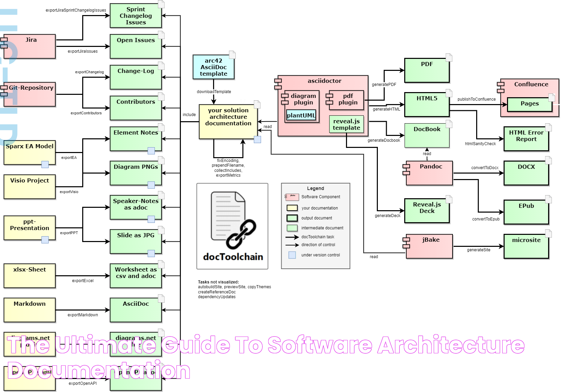This screenshot has height=392, width=569.
Task: Click the component icon on the diagram plugin box
Action: pyautogui.click(x=285, y=99)
